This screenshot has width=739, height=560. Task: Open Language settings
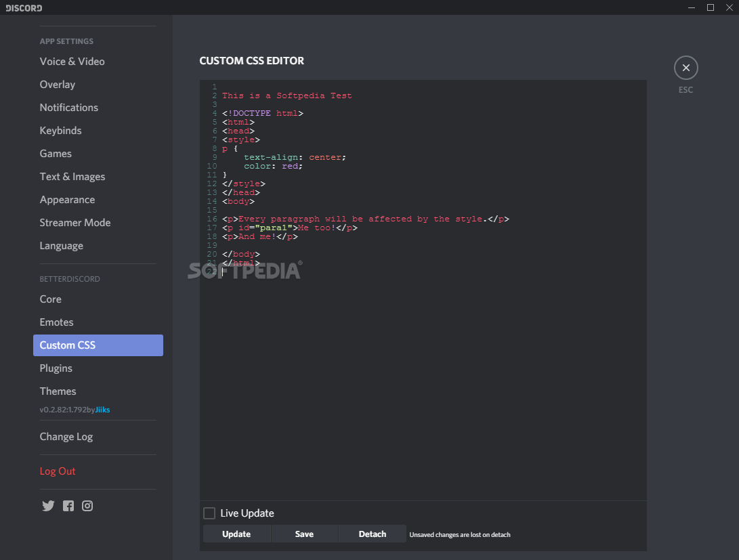pos(61,246)
